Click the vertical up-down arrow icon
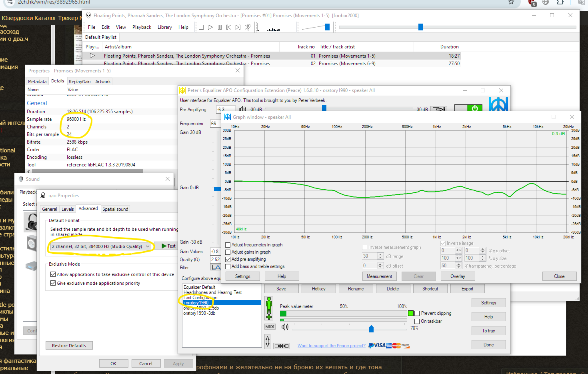588x374 pixels. coord(268,341)
